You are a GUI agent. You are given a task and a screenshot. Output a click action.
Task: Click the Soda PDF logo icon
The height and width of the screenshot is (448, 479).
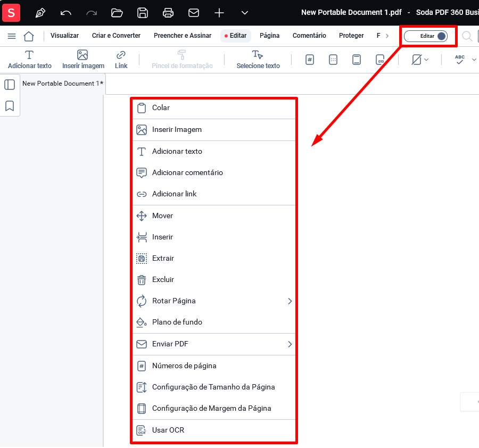point(11,13)
